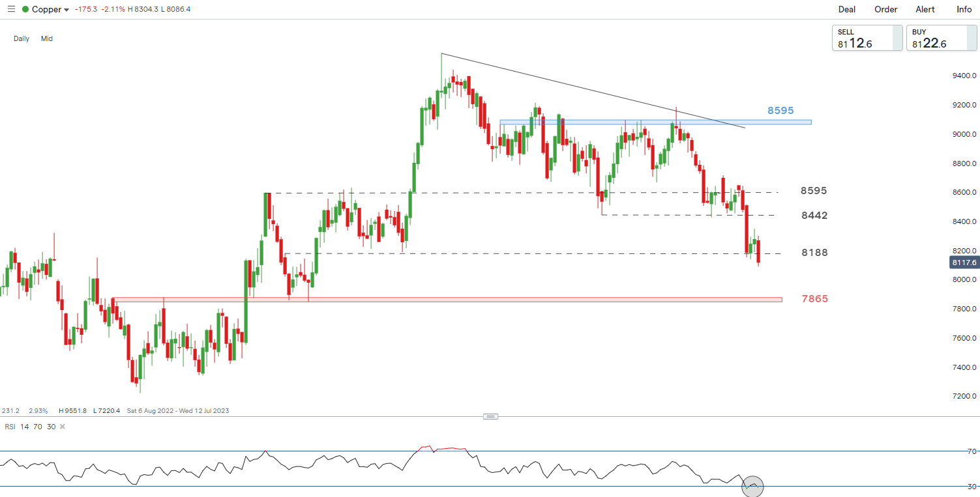Select the red support zone rectangle
This screenshot has width=980, height=497.
(x=447, y=300)
